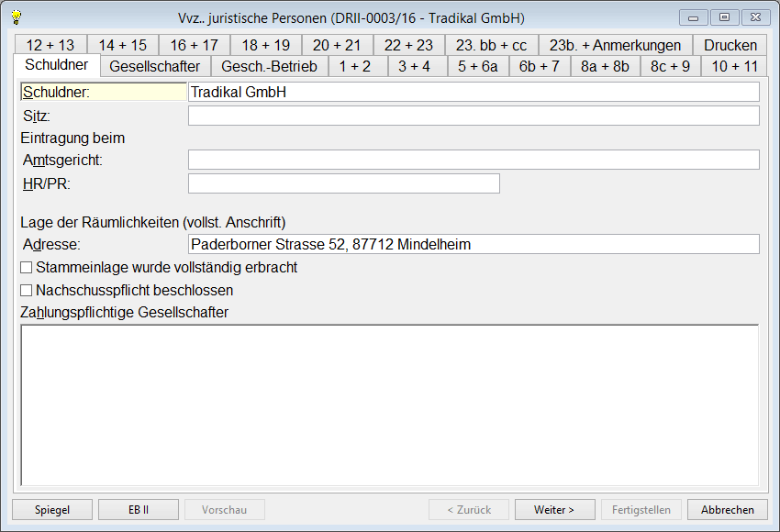Cancel the dialog with Abbrechen
This screenshot has width=780, height=532.
[727, 510]
